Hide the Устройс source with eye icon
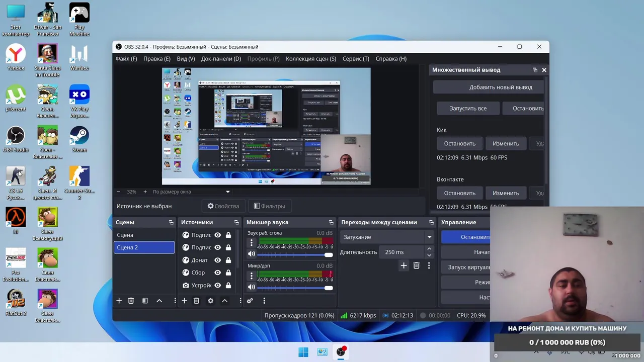The image size is (644, 362). (x=217, y=285)
